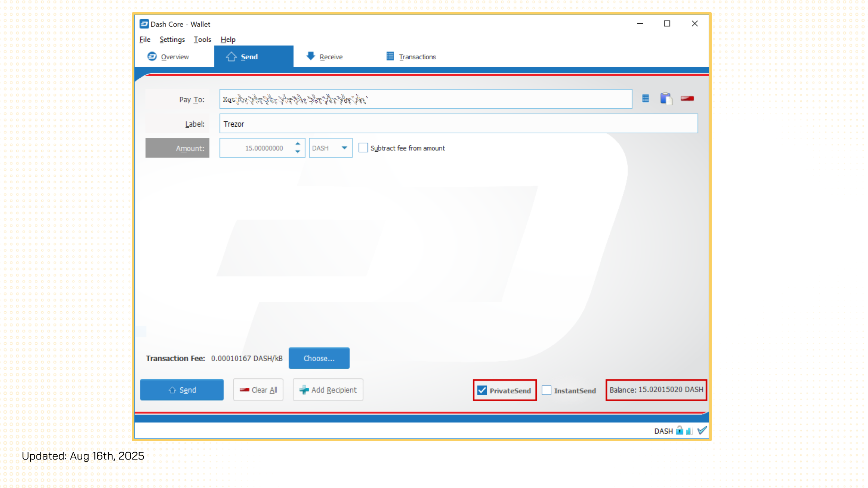
Task: Select the Send tab
Action: (253, 57)
